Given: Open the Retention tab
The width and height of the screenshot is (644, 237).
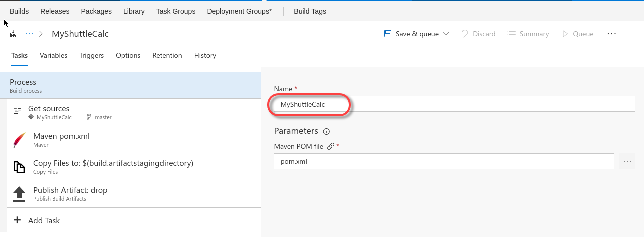Looking at the screenshot, I should click(x=167, y=55).
